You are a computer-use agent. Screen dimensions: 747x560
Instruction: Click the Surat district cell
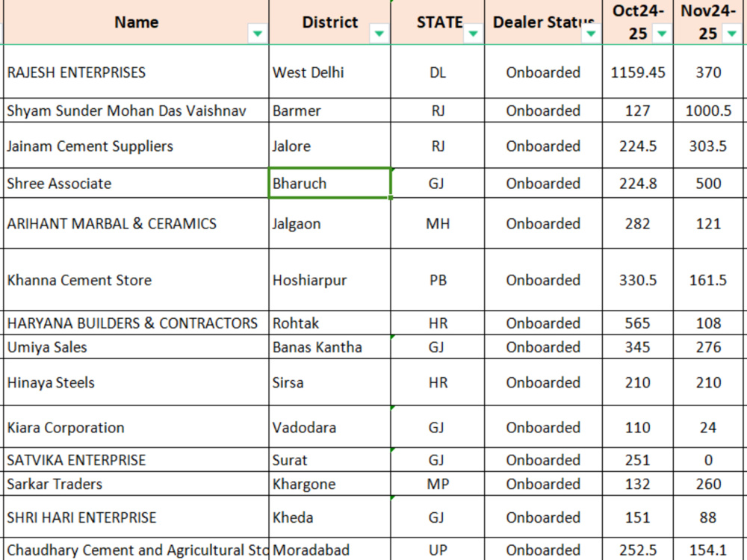coord(329,459)
